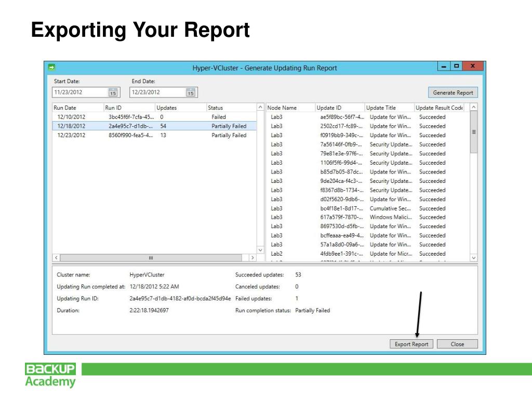Click the Close button at bottom right
532x399 pixels.
[457, 344]
